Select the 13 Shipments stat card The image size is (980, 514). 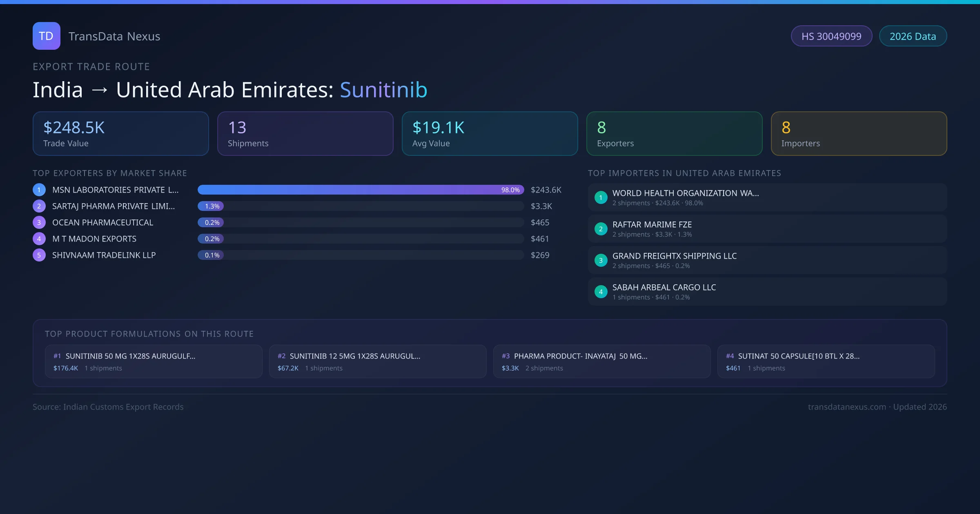[x=305, y=134]
